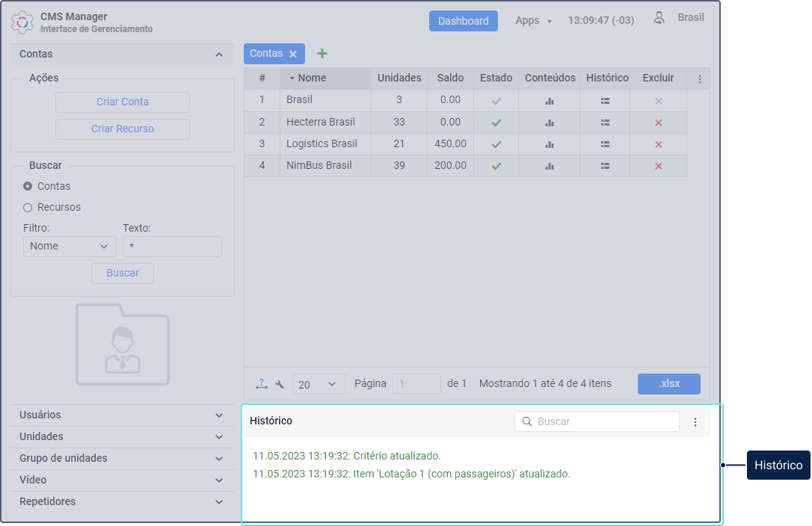Sort by Unidades column header
The height and width of the screenshot is (526, 812).
pos(399,78)
